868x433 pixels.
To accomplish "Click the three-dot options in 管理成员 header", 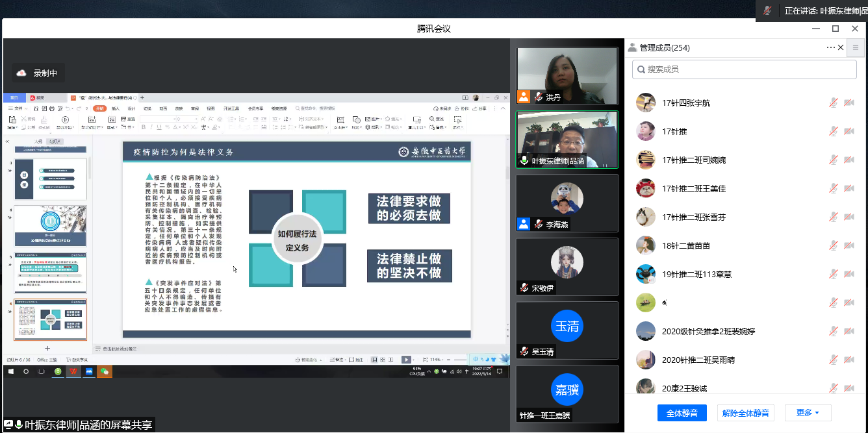I will coord(830,47).
